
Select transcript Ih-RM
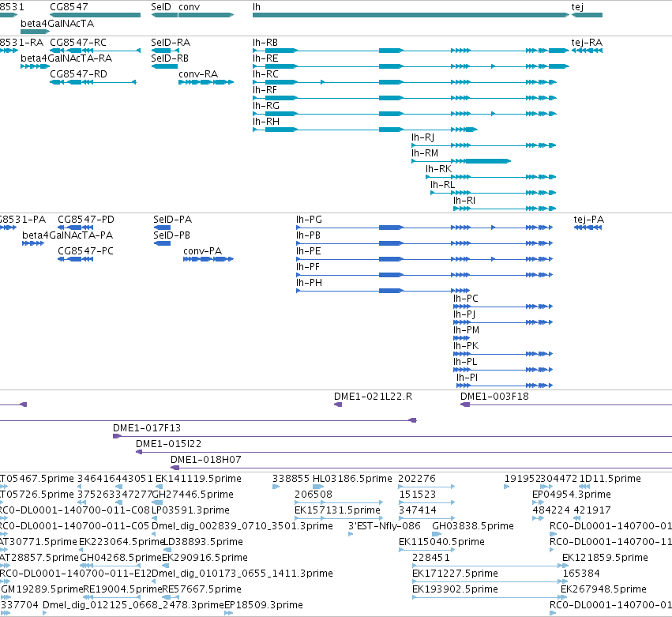click(461, 161)
